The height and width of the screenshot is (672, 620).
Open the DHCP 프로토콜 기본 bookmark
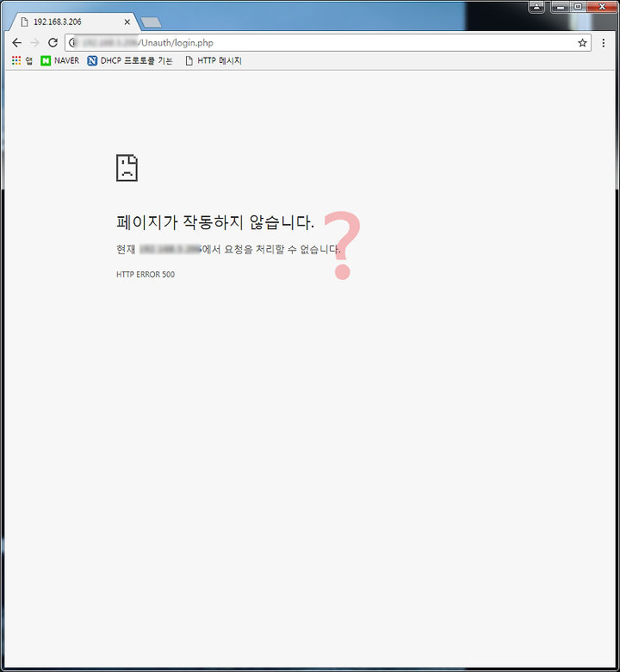pos(130,61)
